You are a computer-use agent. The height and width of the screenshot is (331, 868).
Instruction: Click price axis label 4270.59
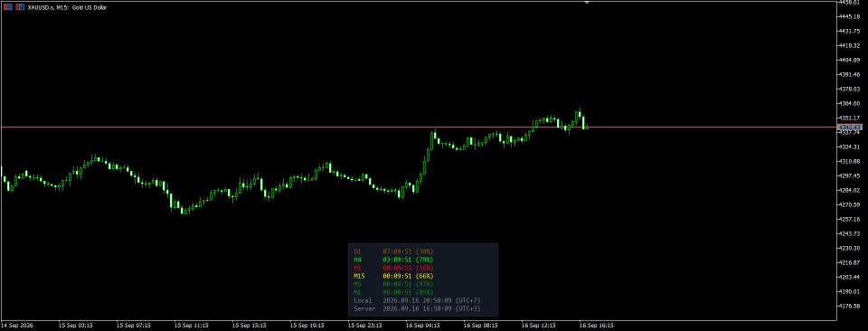pyautogui.click(x=850, y=204)
